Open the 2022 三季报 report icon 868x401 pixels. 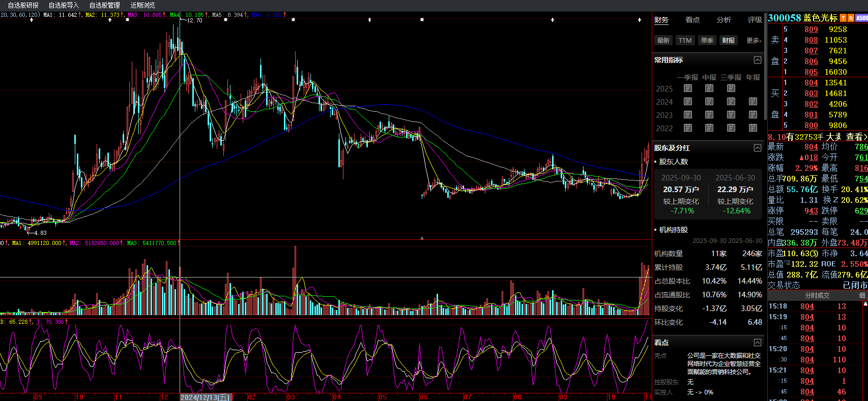tap(731, 128)
